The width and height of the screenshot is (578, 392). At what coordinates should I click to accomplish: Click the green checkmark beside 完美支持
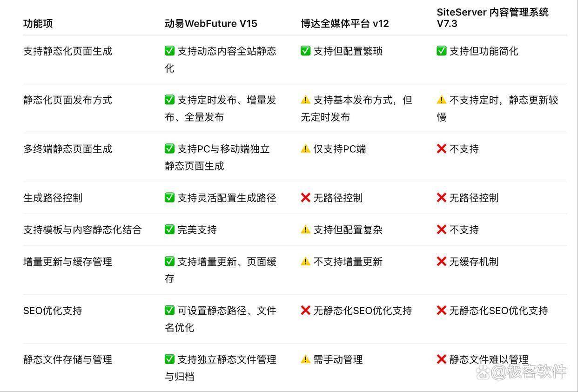(x=169, y=229)
